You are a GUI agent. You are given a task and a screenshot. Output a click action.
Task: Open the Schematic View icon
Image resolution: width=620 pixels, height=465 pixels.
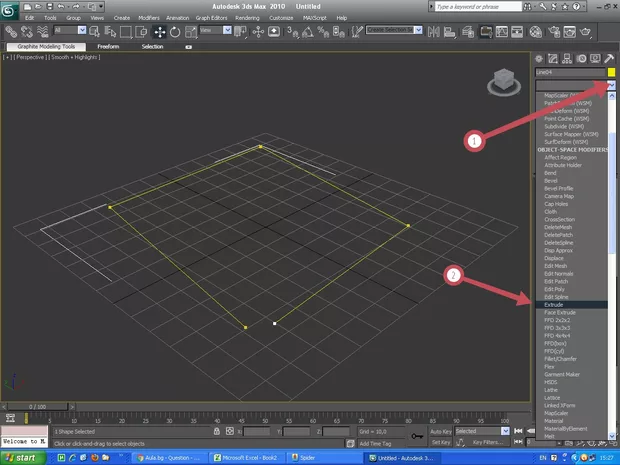[x=517, y=32]
